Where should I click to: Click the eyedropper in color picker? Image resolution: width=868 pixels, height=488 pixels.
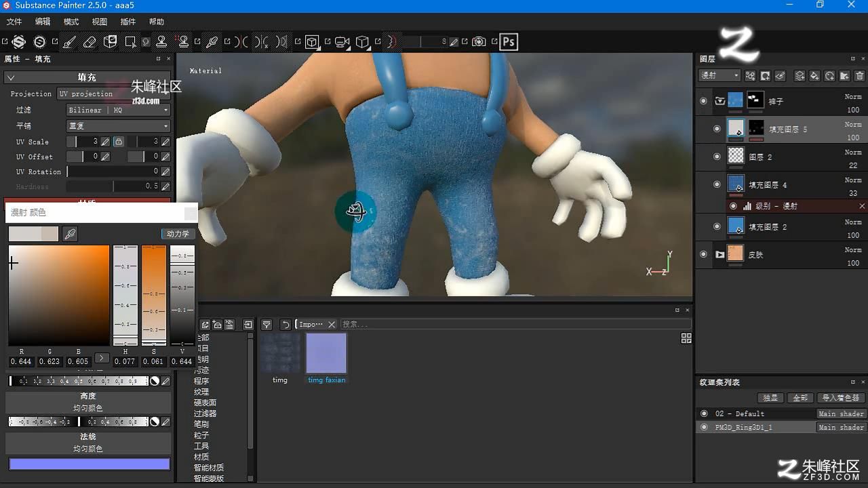pyautogui.click(x=70, y=234)
